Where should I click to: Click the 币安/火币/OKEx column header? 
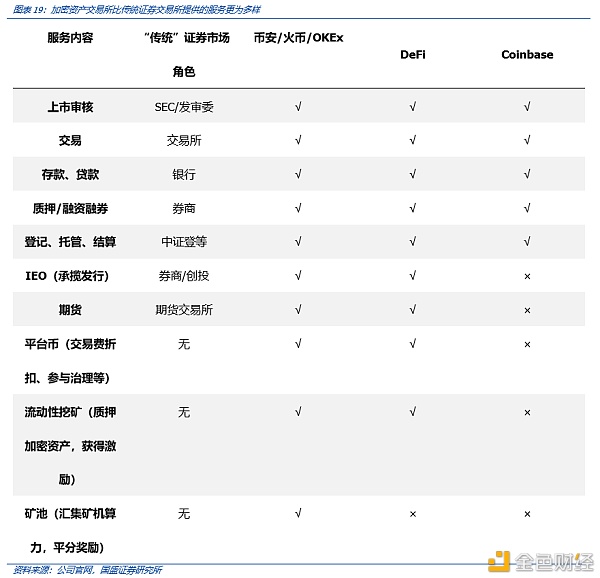coord(298,37)
